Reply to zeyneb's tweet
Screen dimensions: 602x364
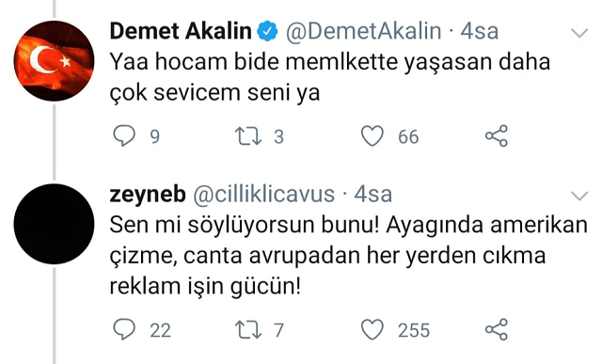[x=124, y=329]
